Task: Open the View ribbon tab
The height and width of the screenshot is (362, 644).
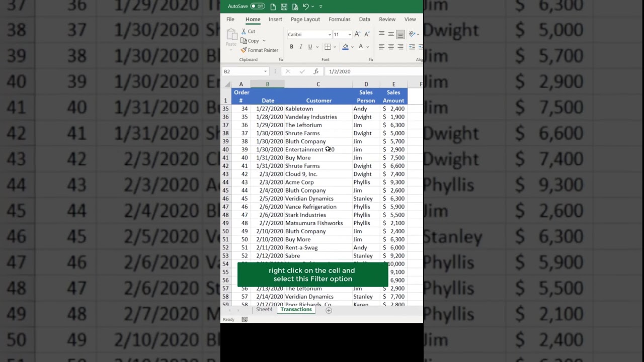Action: pos(410,19)
